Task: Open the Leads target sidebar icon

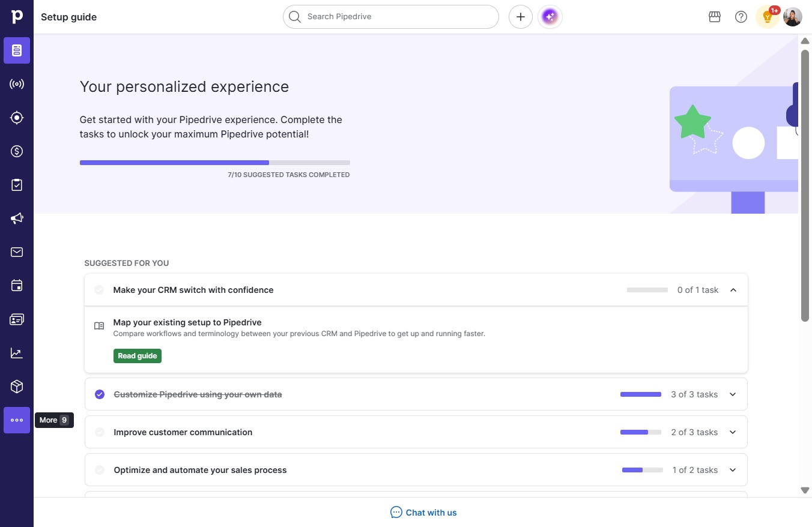Action: pyautogui.click(x=17, y=118)
